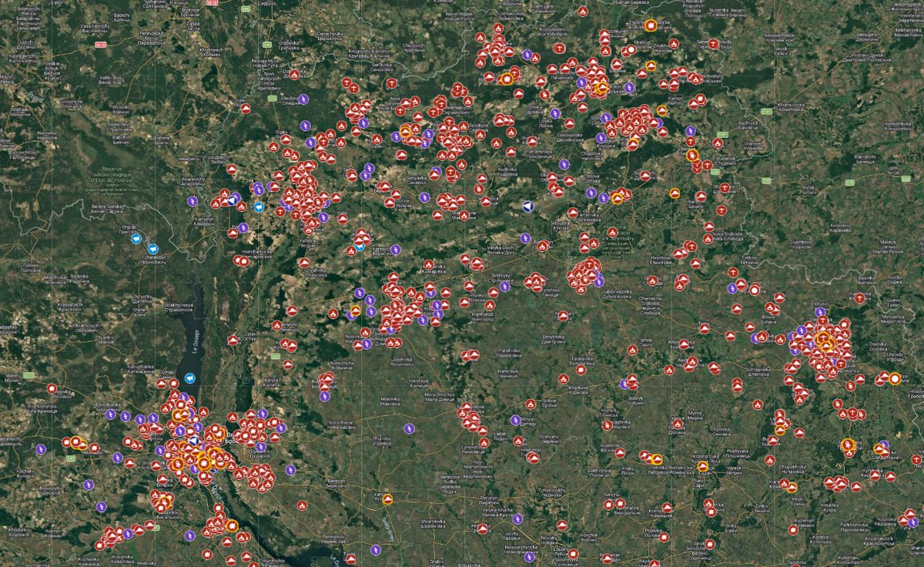Click purple lightning marker near Velyka Krucha
The height and width of the screenshot is (567, 924).
tap(517, 518)
